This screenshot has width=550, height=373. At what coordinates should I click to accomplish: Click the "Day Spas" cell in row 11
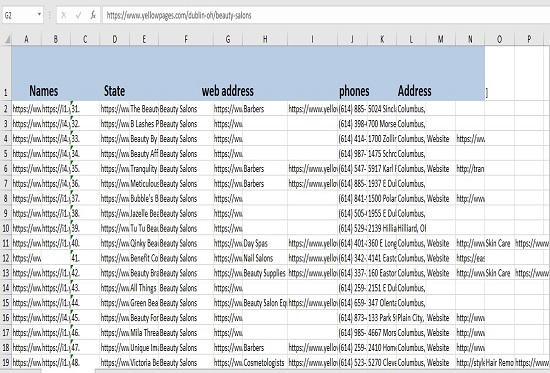click(x=265, y=243)
